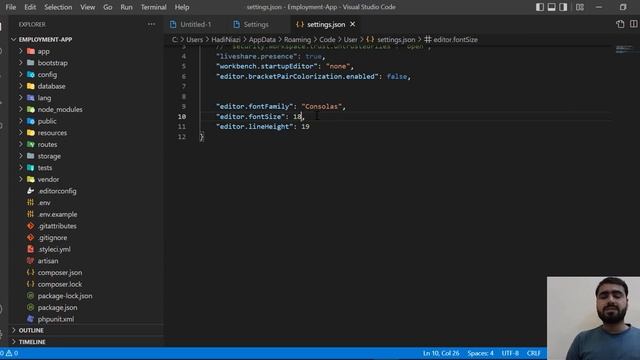This screenshot has height=360, width=640.
Task: Click editor.fontSize breadcrumb symbol
Action: (x=455, y=40)
